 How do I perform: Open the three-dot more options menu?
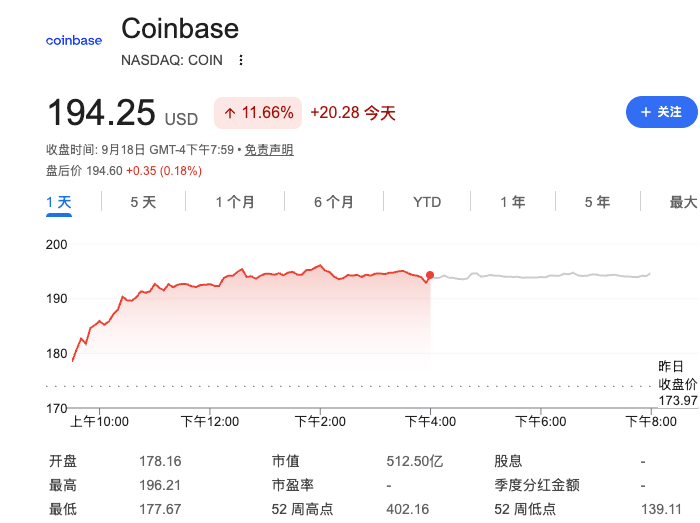click(241, 60)
